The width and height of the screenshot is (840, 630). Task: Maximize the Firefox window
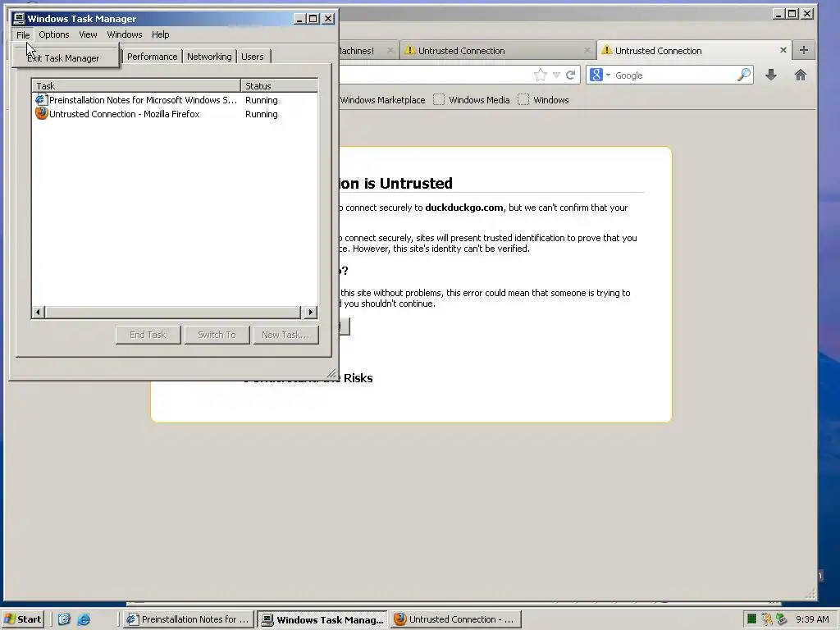click(792, 14)
